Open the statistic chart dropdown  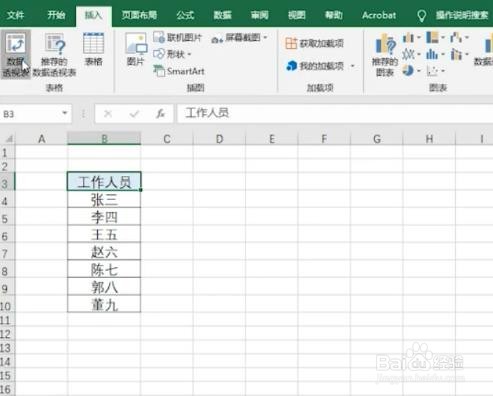pyautogui.click(x=435, y=54)
